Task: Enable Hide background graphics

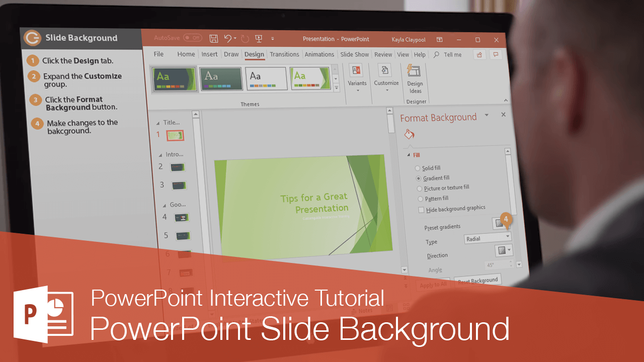Action: [421, 209]
